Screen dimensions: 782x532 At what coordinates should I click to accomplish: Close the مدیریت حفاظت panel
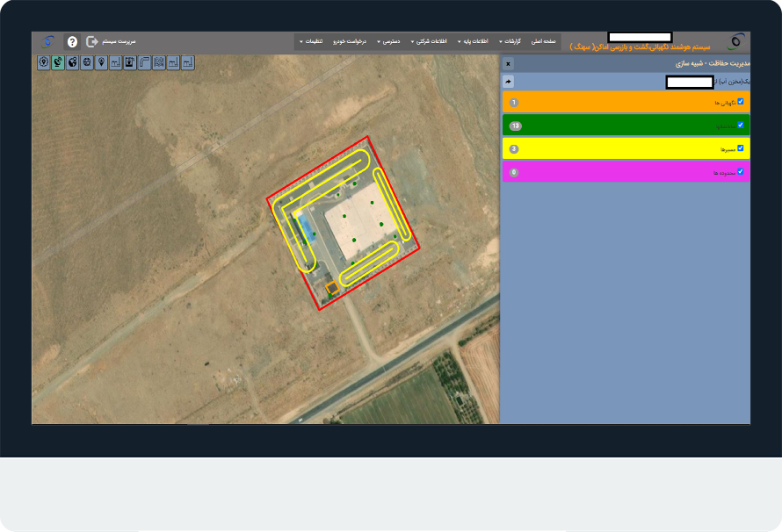[x=508, y=63]
